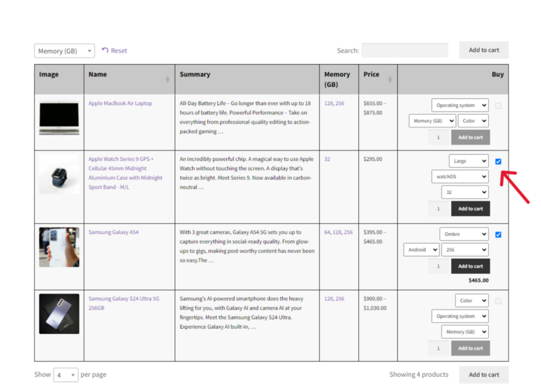Image resolution: width=541 pixels, height=392 pixels.
Task: Click the top right Add to cart button
Action: 484,49
